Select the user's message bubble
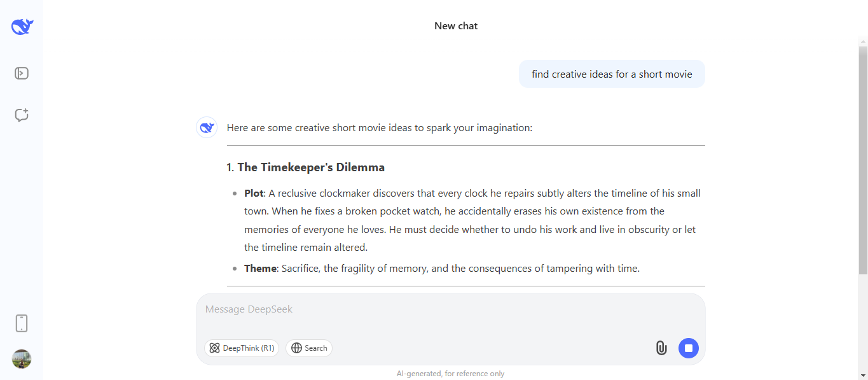Screen dimensions: 868x380 pyautogui.click(x=611, y=73)
